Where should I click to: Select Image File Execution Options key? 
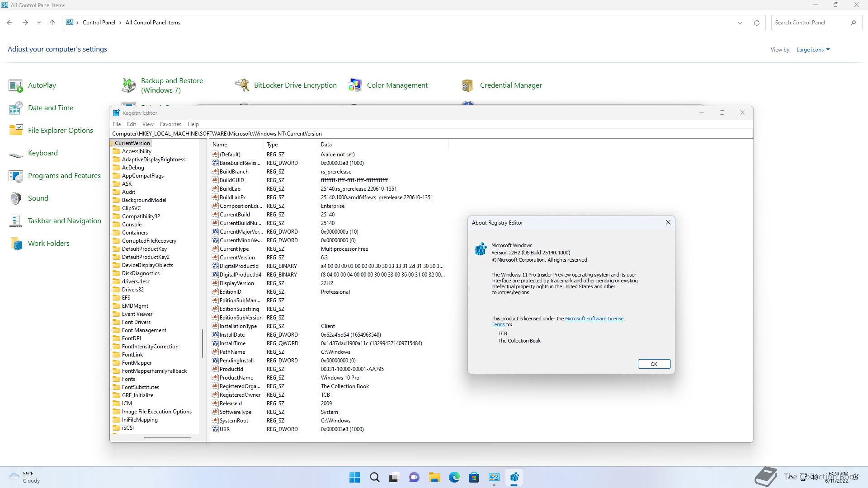pos(156,412)
